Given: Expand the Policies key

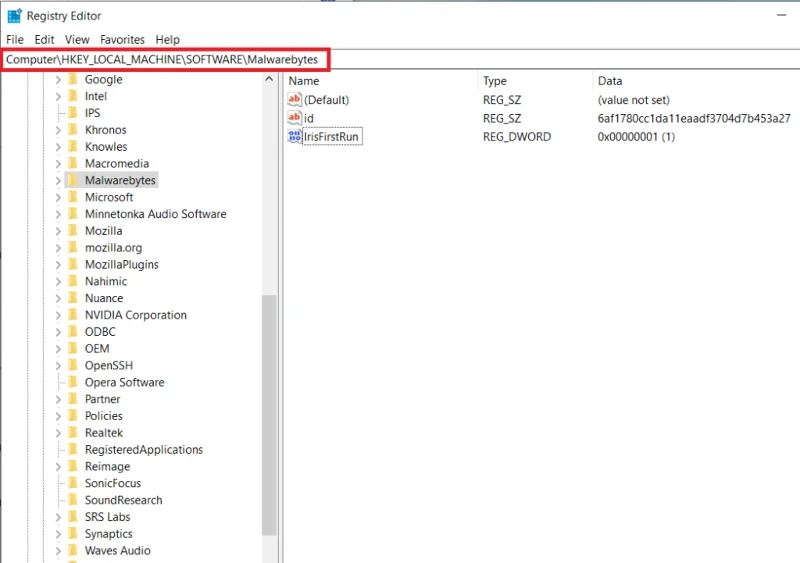Looking at the screenshot, I should click(58, 417).
